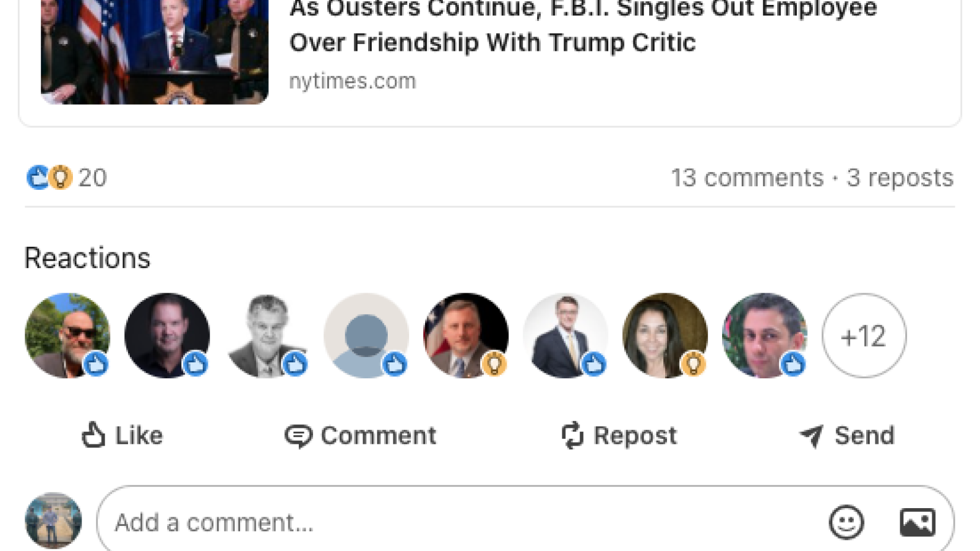Click the Comment speech bubble button
Image resolution: width=980 pixels, height=551 pixels.
360,436
